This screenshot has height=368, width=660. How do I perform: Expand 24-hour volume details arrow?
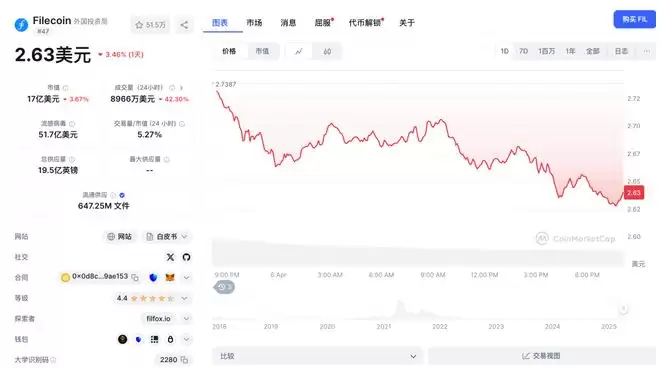(x=181, y=88)
